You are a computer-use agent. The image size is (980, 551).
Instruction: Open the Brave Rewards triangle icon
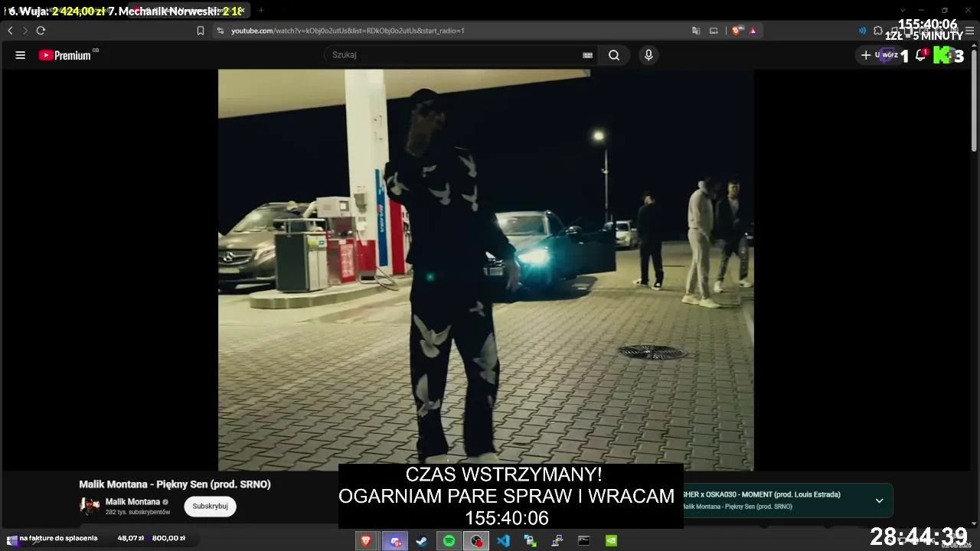pos(753,31)
